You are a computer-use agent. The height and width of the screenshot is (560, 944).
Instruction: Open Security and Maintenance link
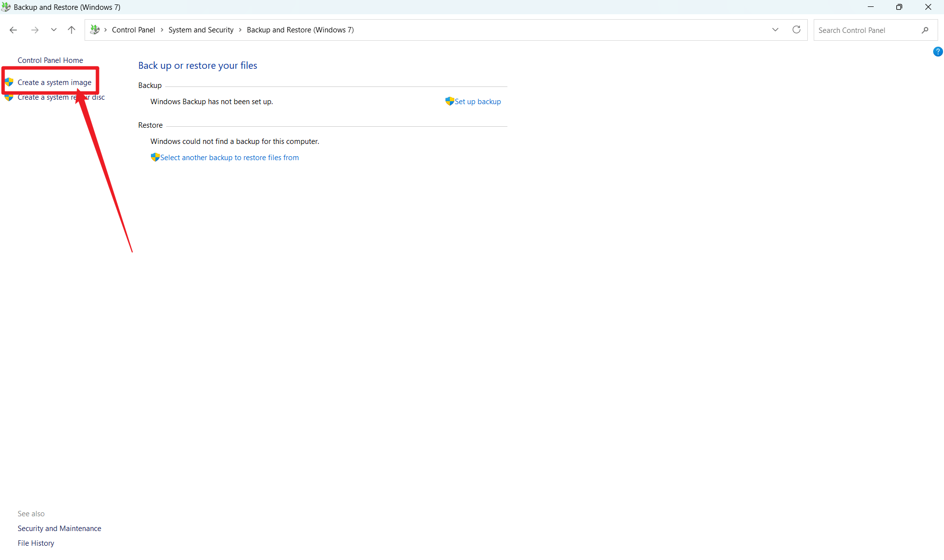59,529
